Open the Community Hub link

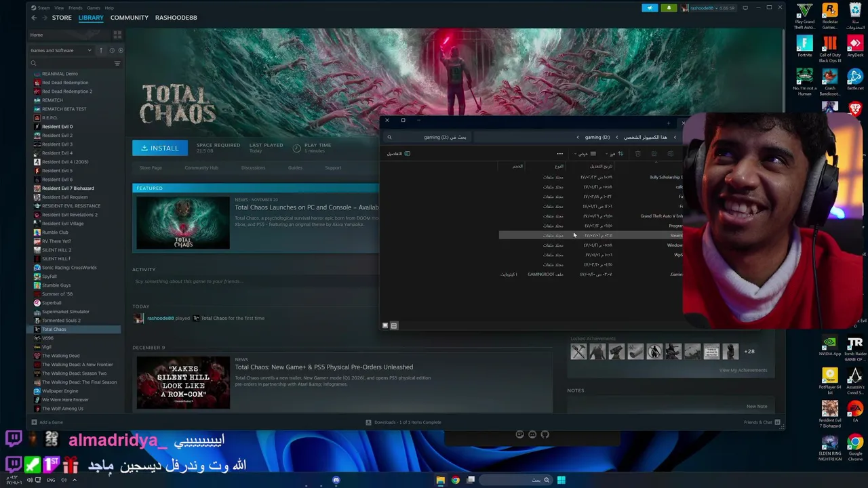click(x=201, y=168)
